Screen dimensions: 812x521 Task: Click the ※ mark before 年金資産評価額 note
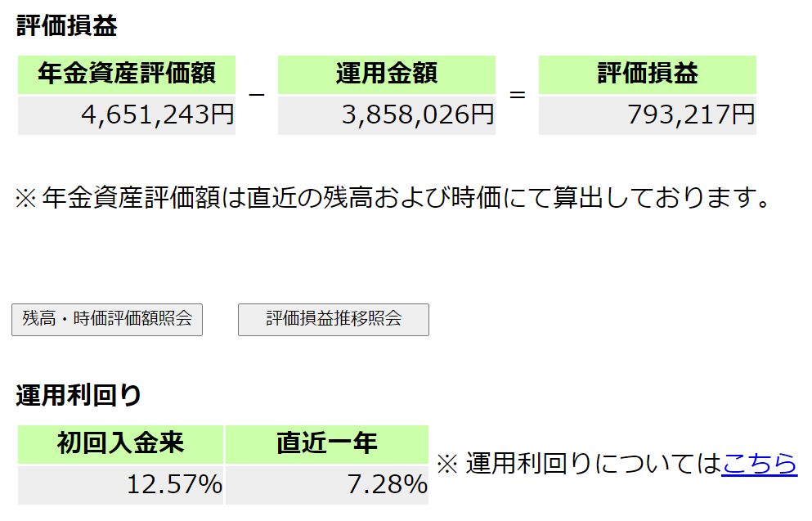pyautogui.click(x=26, y=199)
